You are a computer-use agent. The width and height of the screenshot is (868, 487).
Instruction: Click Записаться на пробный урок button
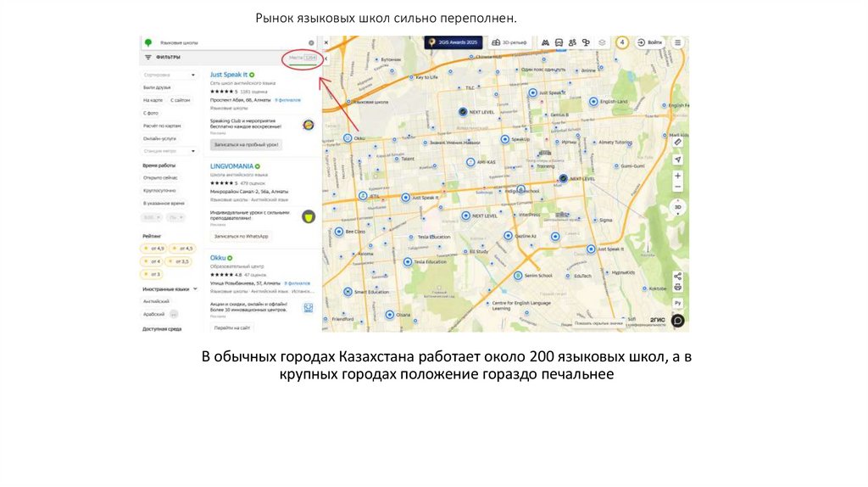coord(247,144)
